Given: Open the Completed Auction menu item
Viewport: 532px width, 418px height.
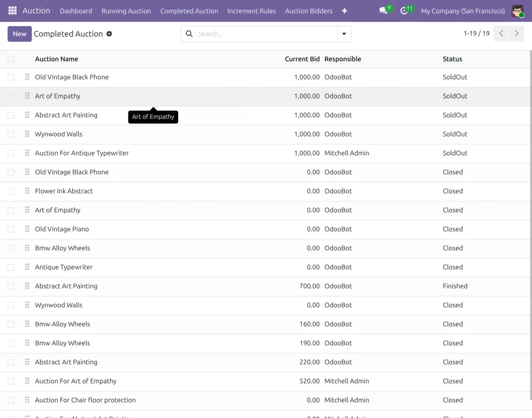Looking at the screenshot, I should click(x=189, y=11).
